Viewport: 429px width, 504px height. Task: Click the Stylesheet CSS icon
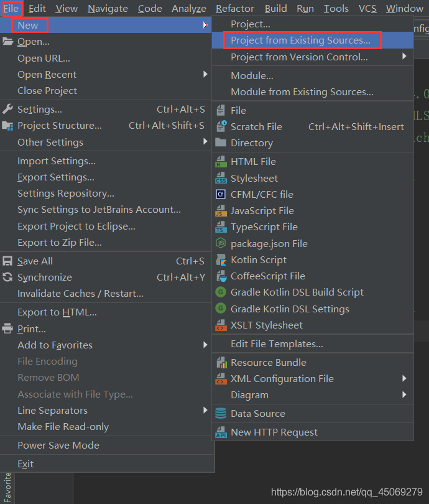pos(221,179)
